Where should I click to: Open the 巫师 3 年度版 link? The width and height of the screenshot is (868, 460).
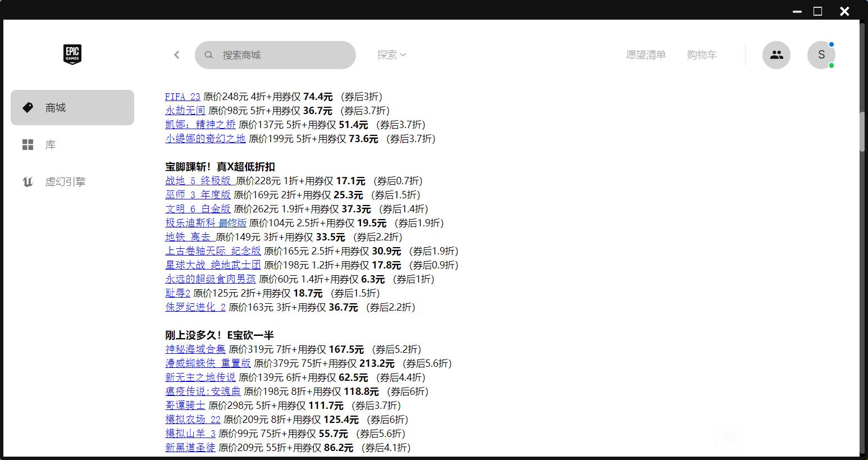pyautogui.click(x=198, y=195)
